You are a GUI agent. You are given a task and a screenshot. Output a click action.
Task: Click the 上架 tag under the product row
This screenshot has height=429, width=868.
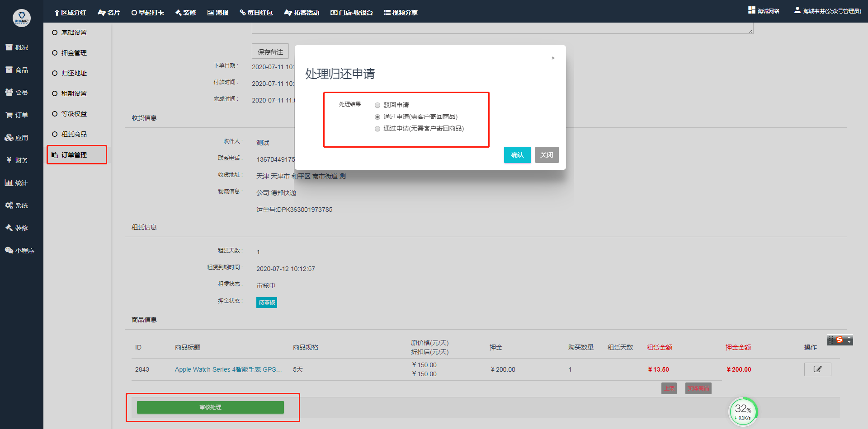tap(669, 388)
